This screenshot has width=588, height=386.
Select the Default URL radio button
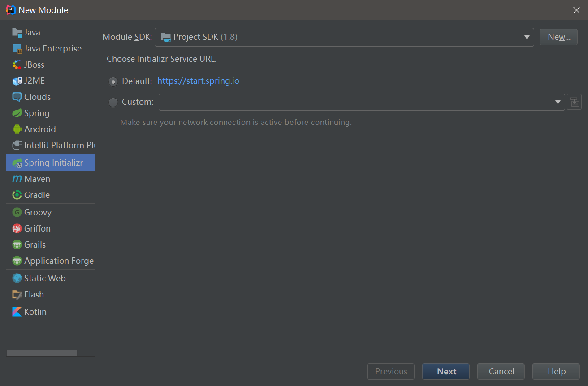tap(113, 81)
